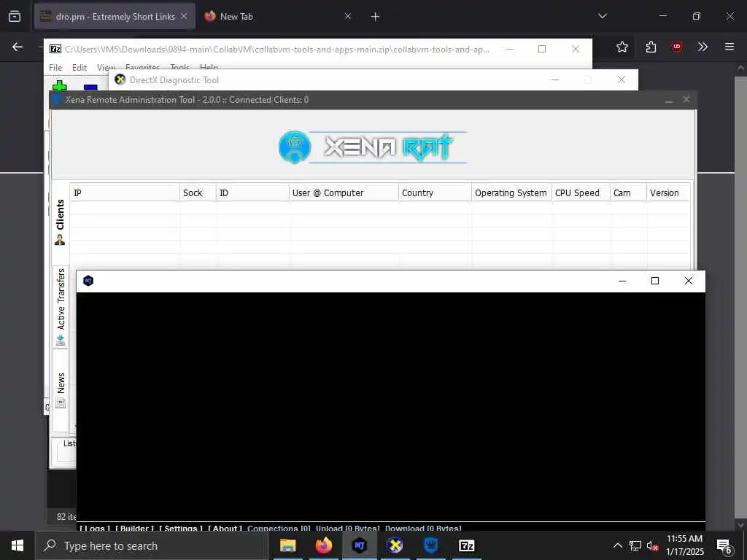The image size is (747, 560).
Task: Open the clock showing 11:55 AM
Action: (684, 545)
